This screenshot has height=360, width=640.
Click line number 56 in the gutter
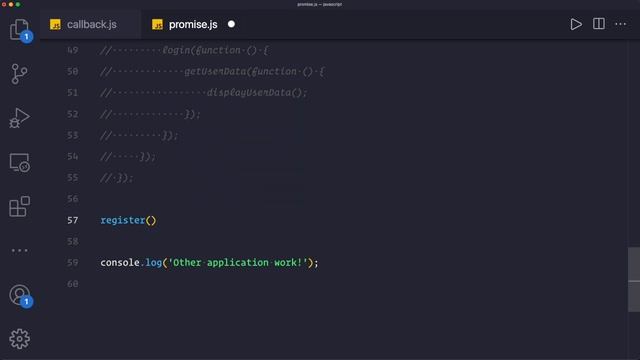tap(73, 199)
